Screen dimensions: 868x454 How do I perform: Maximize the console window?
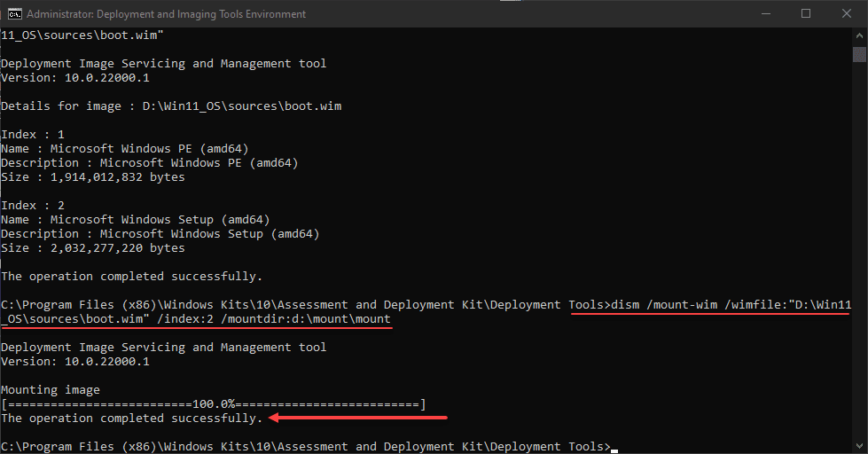click(x=806, y=13)
